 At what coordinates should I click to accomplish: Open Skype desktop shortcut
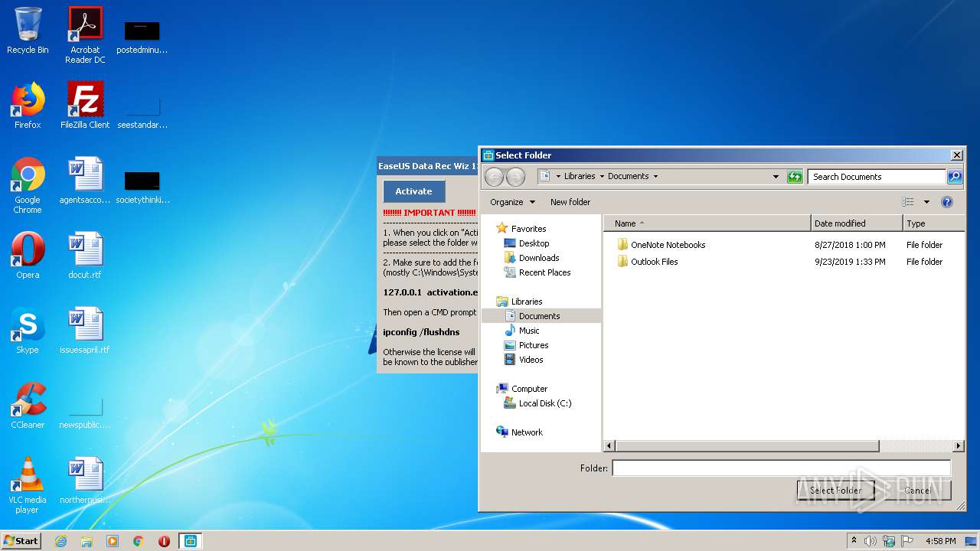point(28,331)
